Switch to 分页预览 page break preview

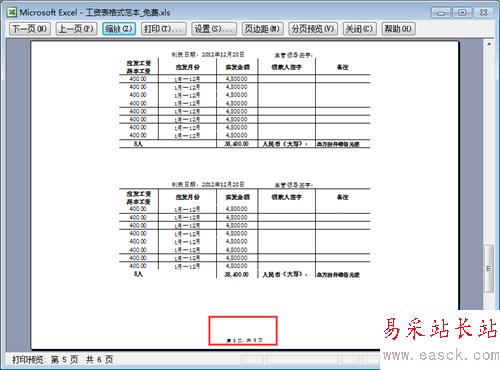tap(313, 29)
